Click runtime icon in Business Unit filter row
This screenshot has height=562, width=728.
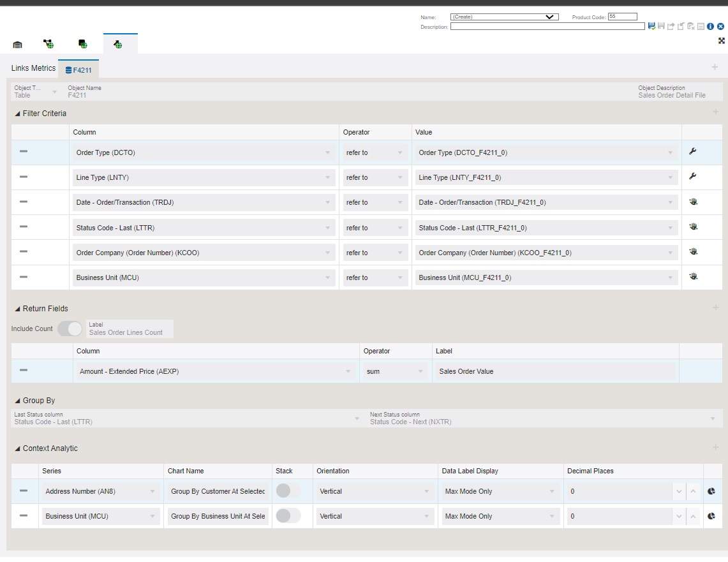(693, 277)
